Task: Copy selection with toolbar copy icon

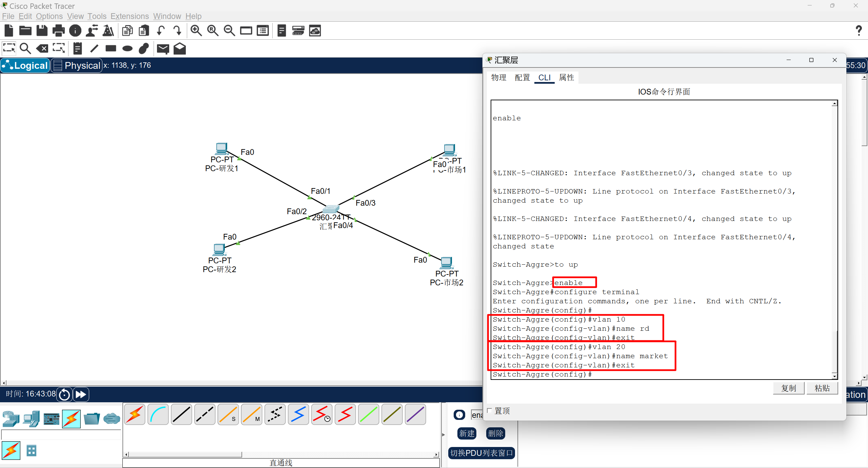Action: click(x=127, y=31)
